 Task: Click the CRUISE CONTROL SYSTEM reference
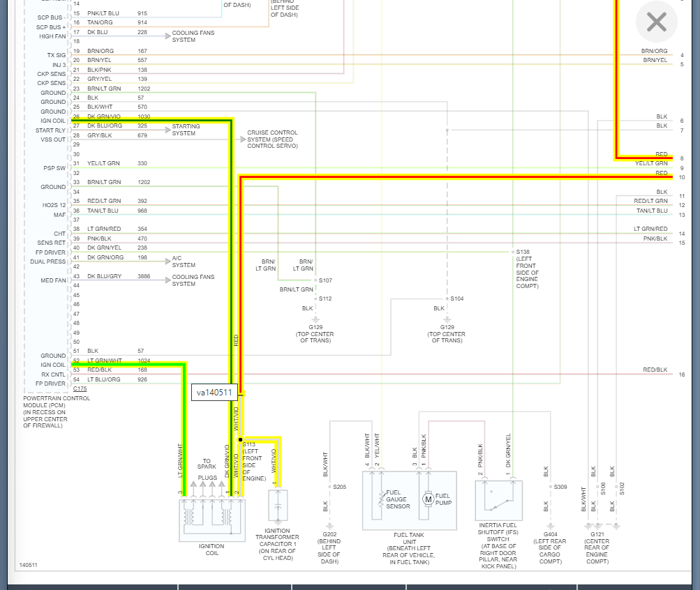coord(272,139)
